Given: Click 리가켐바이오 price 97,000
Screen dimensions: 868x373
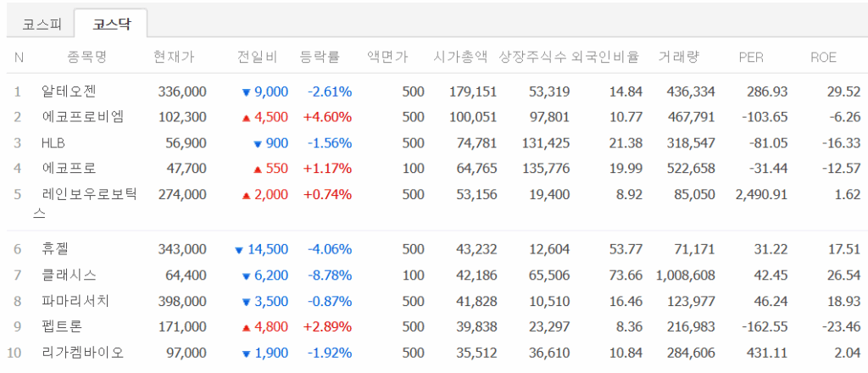Looking at the screenshot, I should [186, 353].
